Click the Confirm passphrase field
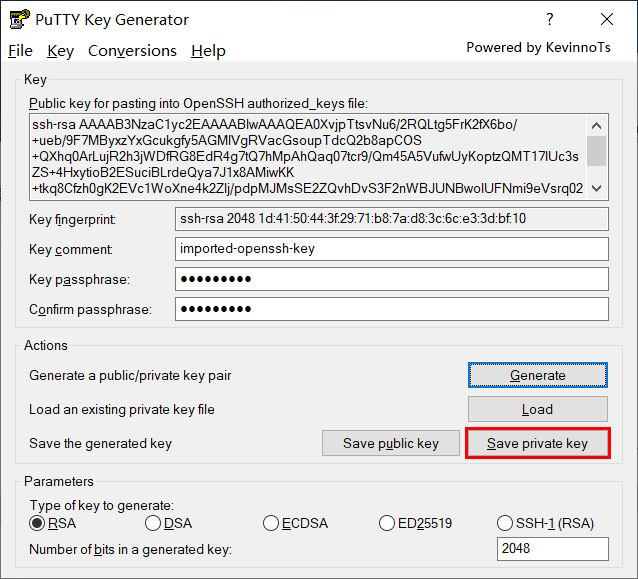 click(x=392, y=309)
